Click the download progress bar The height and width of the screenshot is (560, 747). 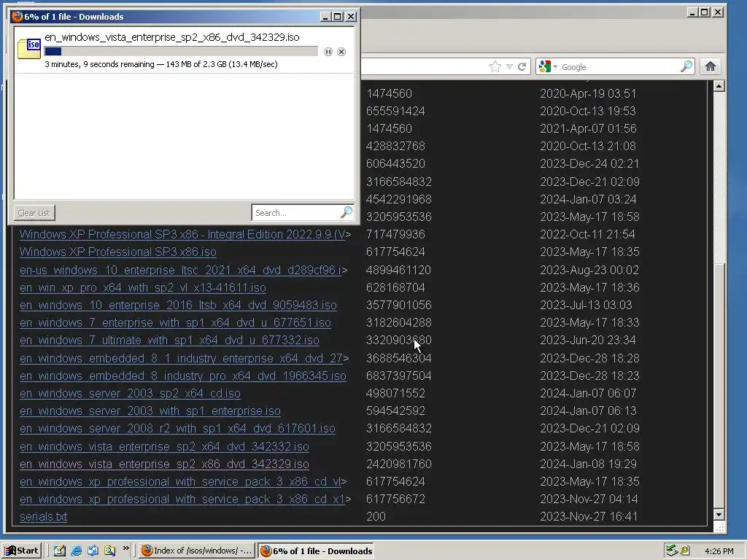[x=181, y=52]
